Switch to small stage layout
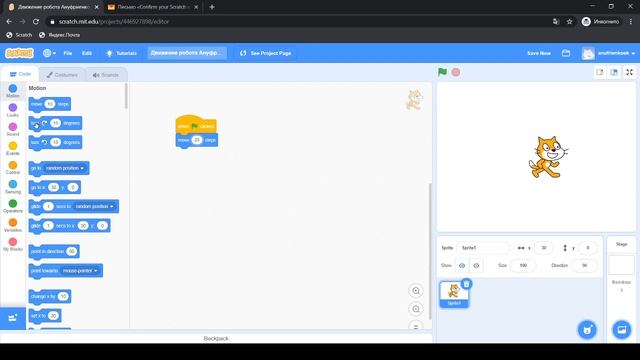640x360 pixels. click(x=600, y=72)
